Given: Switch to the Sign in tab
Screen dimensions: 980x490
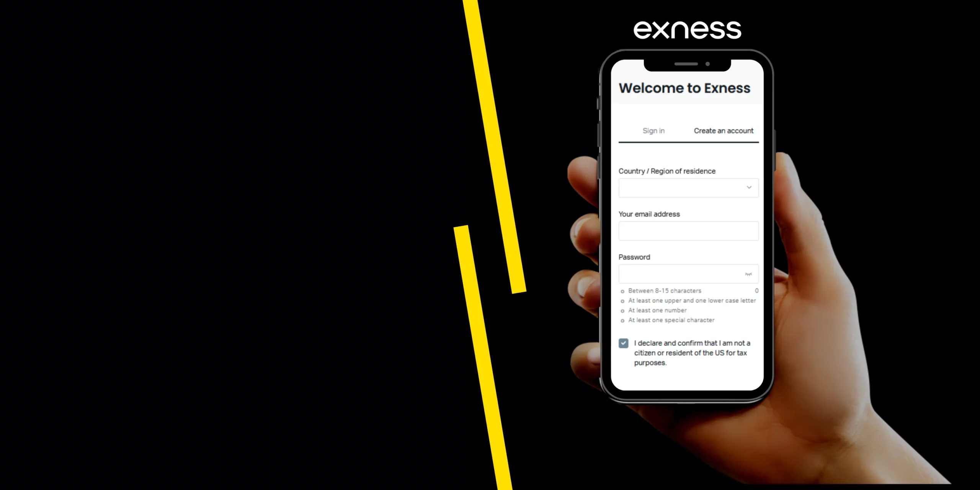Looking at the screenshot, I should pos(653,131).
